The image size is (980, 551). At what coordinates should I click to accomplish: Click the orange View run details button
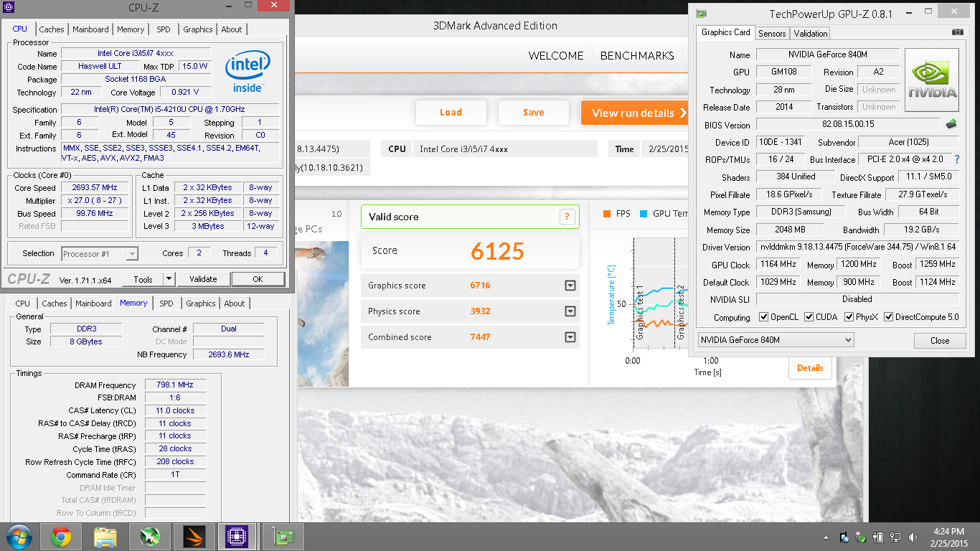click(x=635, y=113)
